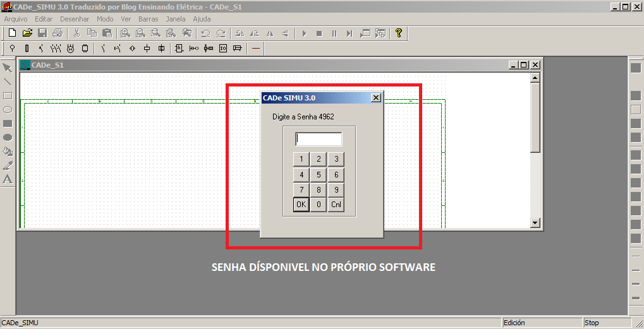This screenshot has height=329, width=644.
Task: Save with the floppy disk icon
Action: tap(42, 33)
